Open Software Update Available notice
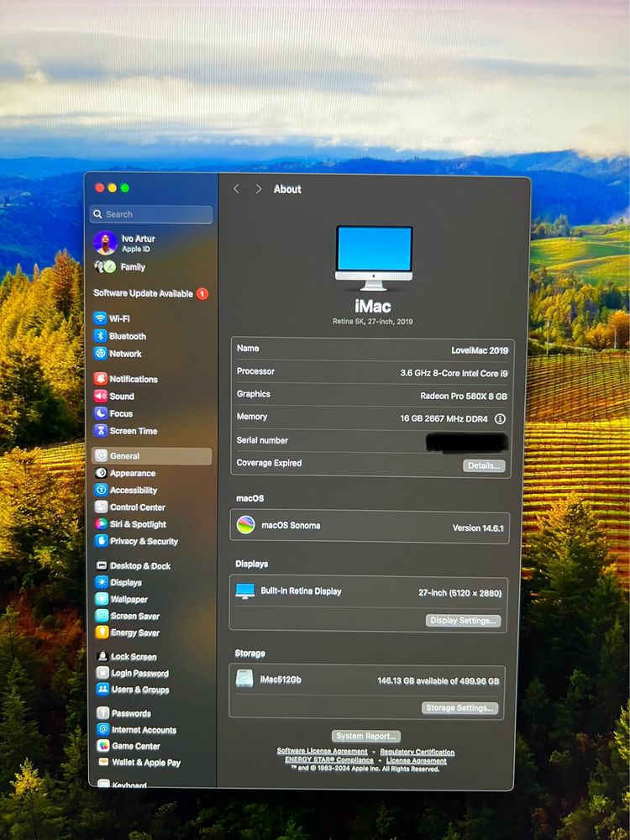The image size is (630, 840). (x=151, y=293)
